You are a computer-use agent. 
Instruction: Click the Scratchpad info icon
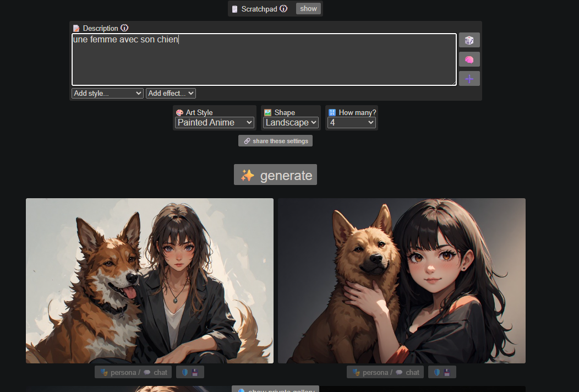pos(283,8)
